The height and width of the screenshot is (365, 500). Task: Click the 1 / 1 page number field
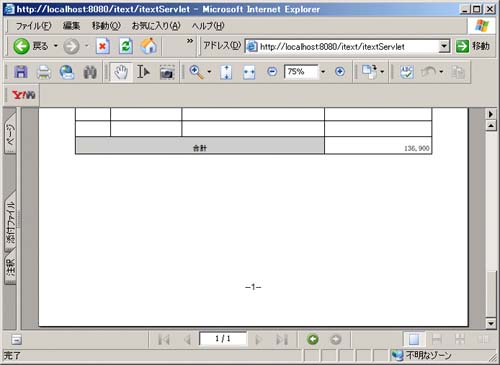pos(223,339)
